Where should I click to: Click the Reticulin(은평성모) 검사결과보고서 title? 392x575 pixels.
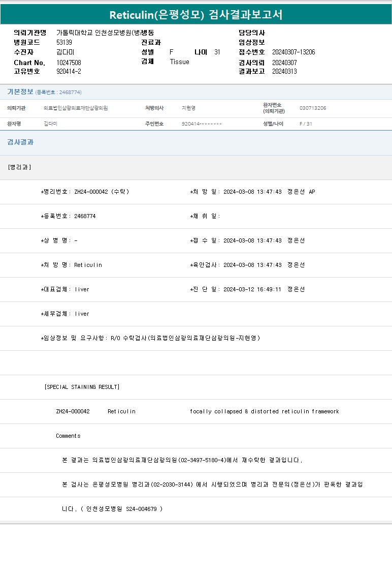[196, 15]
